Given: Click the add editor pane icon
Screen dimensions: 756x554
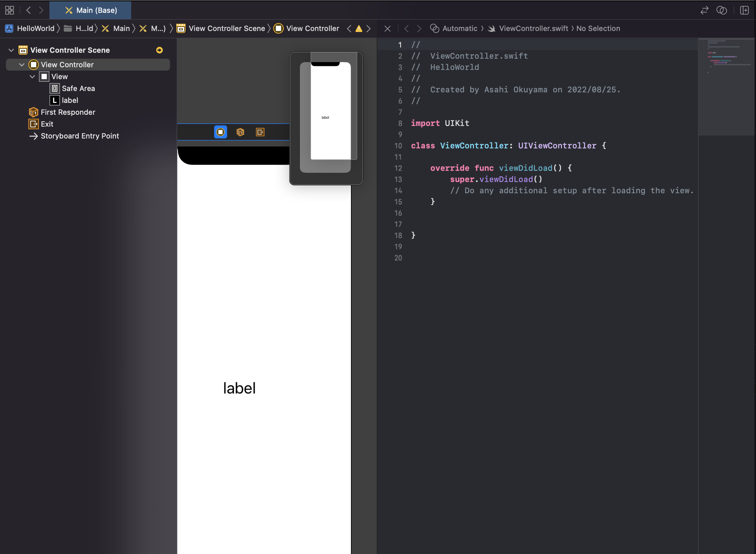Looking at the screenshot, I should [744, 10].
